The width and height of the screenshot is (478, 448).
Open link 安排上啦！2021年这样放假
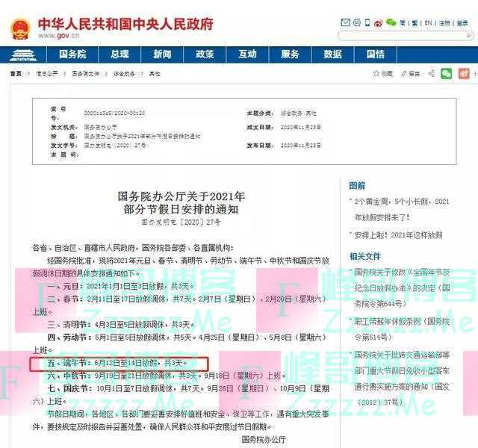tap(399, 234)
